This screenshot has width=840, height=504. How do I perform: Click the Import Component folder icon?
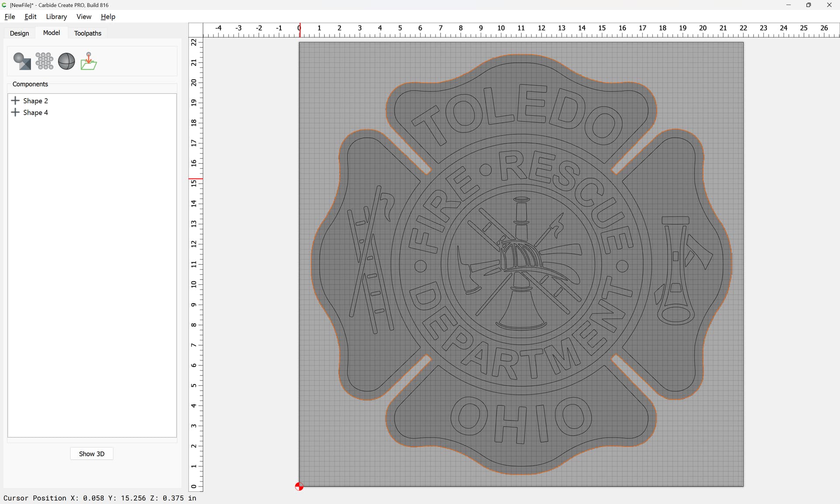point(89,61)
